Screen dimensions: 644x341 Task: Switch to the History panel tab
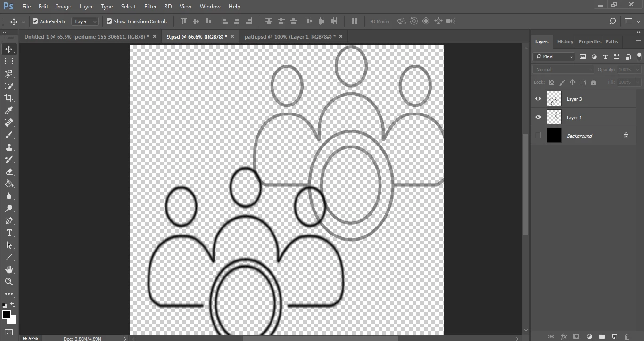(565, 42)
